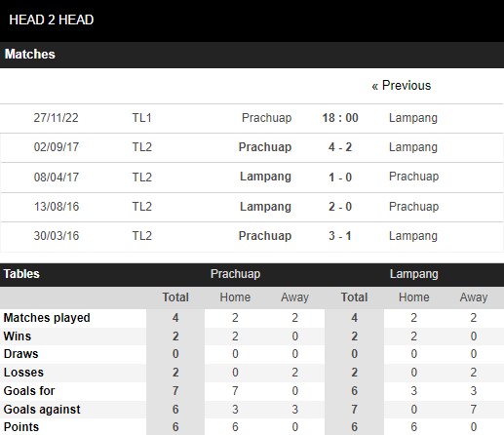Image resolution: width=504 pixels, height=435 pixels.
Task: Click the Matches section header
Action: click(x=29, y=54)
